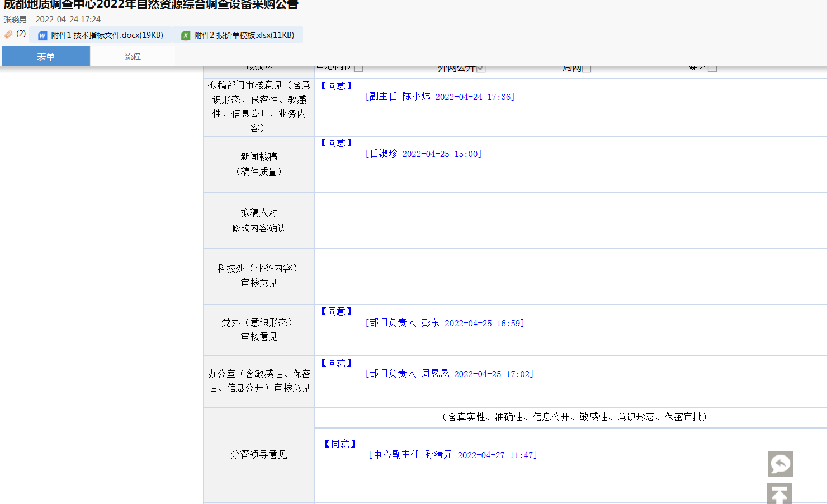827x504 pixels.
Task: Tick the 中心内网 checkbox
Action: click(x=358, y=68)
